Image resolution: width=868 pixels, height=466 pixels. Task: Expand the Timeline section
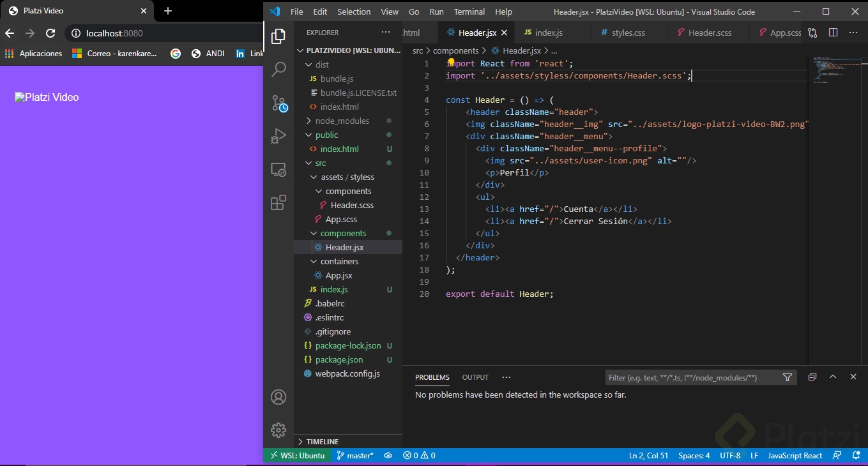(x=322, y=442)
